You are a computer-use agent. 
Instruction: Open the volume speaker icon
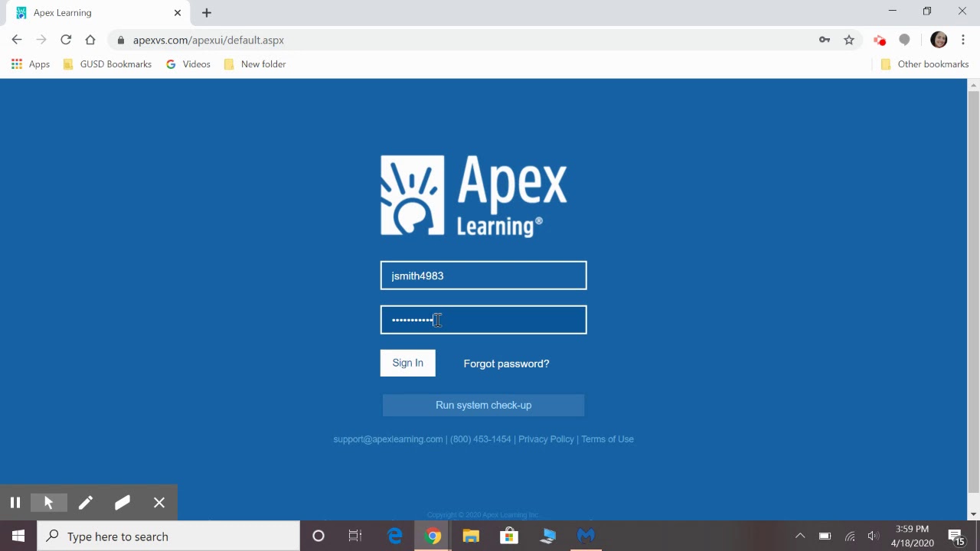click(x=874, y=536)
